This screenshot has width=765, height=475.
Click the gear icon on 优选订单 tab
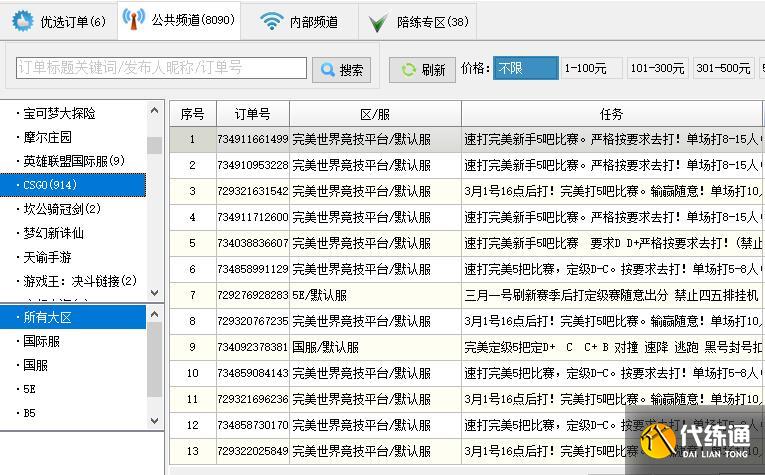coord(22,21)
